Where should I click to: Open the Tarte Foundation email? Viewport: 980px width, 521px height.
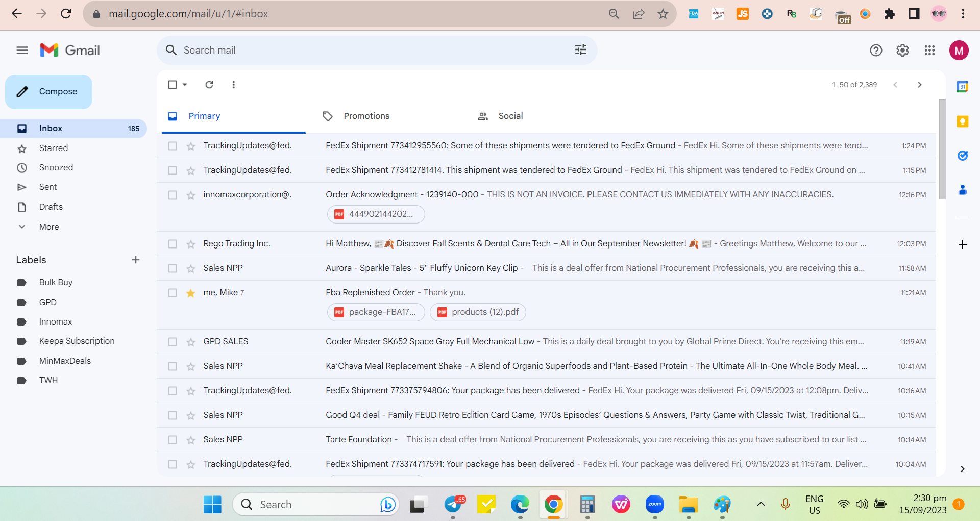546,440
